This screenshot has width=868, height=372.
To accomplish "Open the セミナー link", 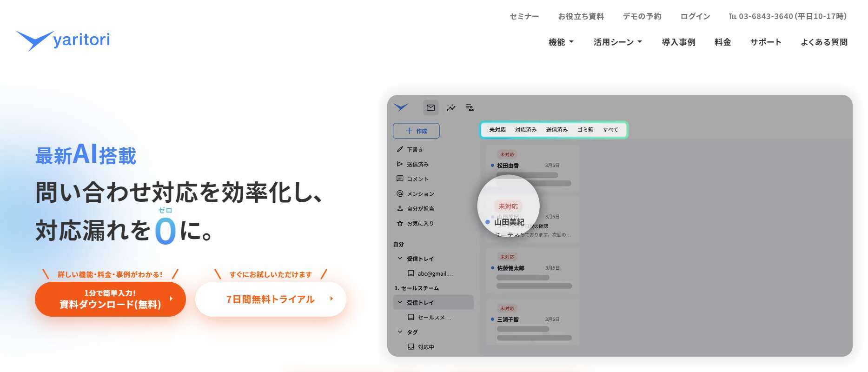I will 524,16.
